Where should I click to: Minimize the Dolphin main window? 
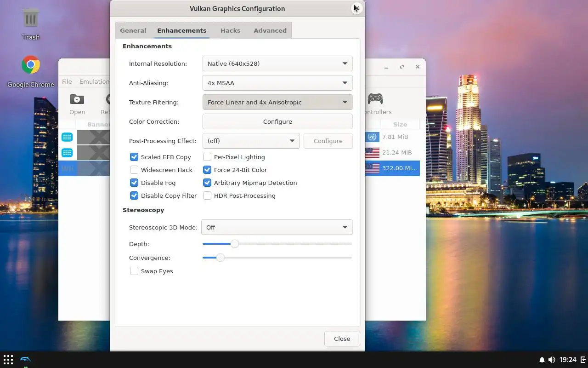point(386,67)
